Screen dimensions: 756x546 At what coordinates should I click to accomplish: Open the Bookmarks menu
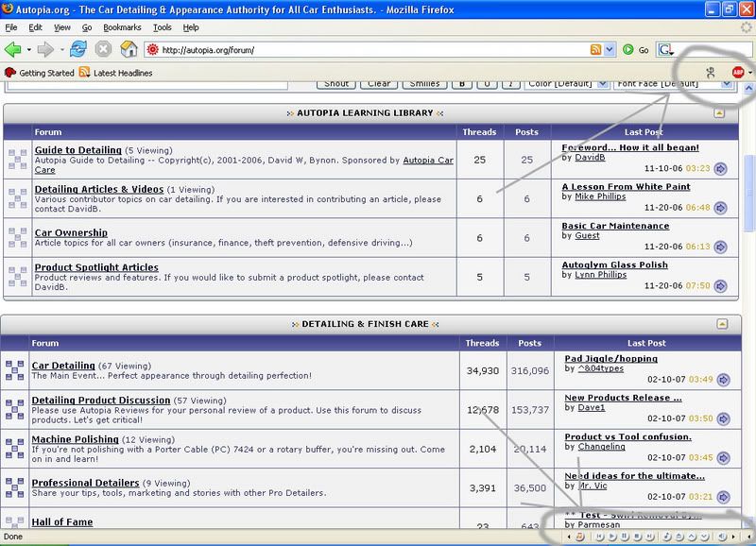tap(122, 27)
